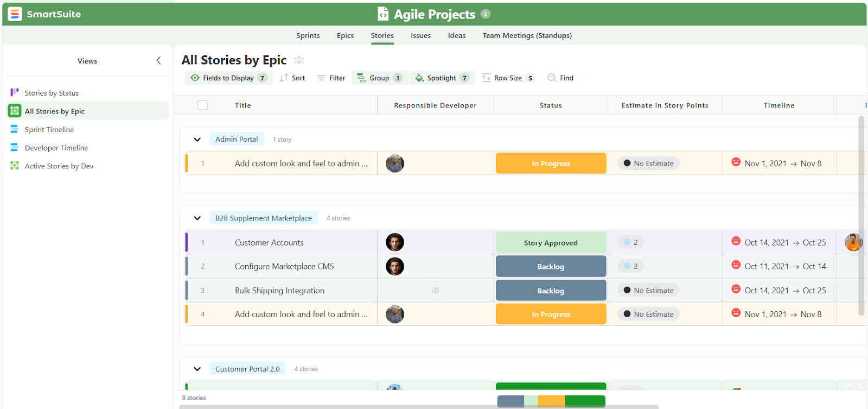868x409 pixels.
Task: Open Team Meetings (Standups) tab
Action: pos(527,35)
